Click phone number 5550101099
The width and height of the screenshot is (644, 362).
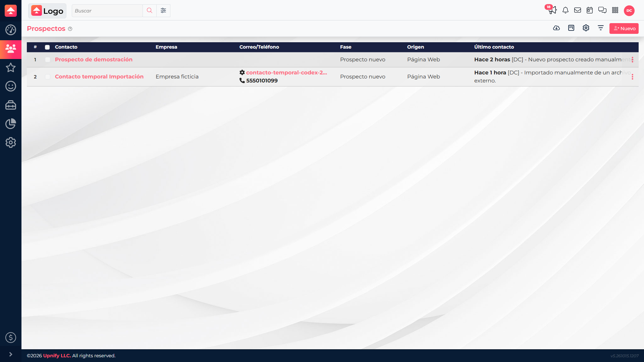coord(262,81)
